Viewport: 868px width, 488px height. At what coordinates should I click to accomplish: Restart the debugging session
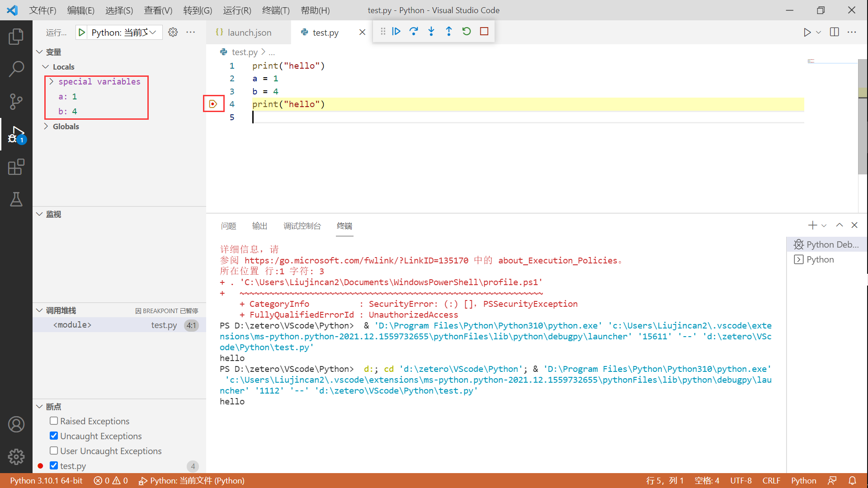point(467,31)
